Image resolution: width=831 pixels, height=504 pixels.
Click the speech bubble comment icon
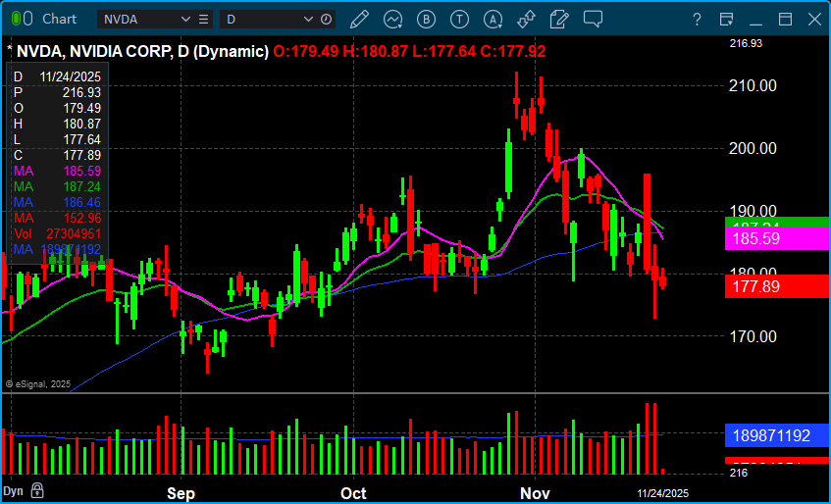pos(593,19)
